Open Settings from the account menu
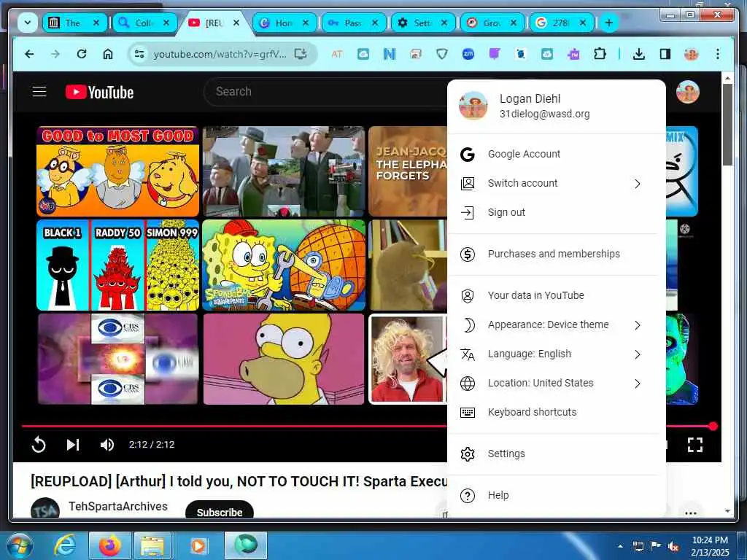Viewport: 747px width, 560px height. [557, 454]
